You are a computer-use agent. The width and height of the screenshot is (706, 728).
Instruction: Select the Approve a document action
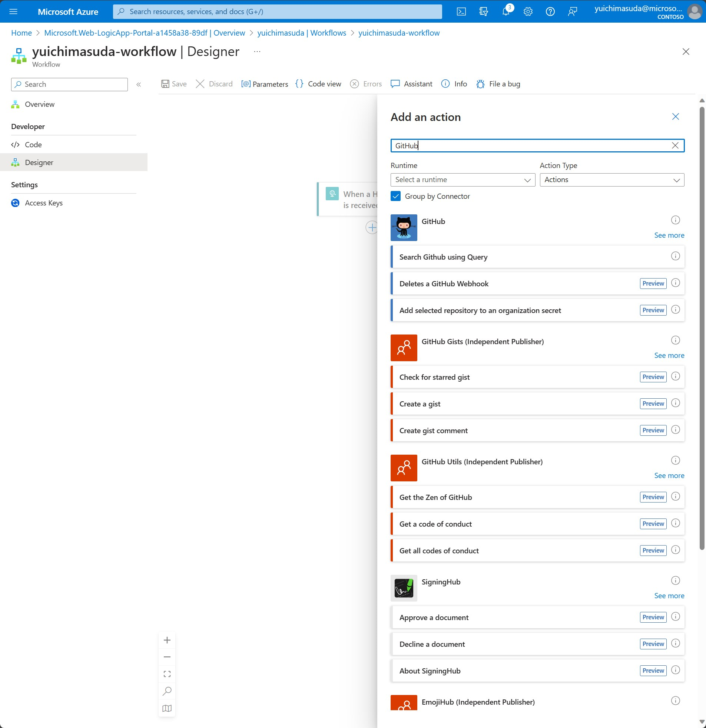[537, 617]
